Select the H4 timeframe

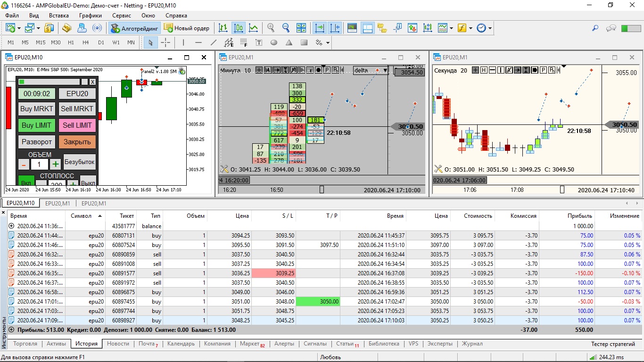(86, 42)
